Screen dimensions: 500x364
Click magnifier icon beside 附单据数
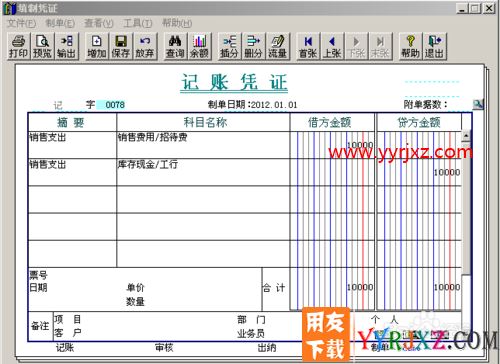coord(478,104)
